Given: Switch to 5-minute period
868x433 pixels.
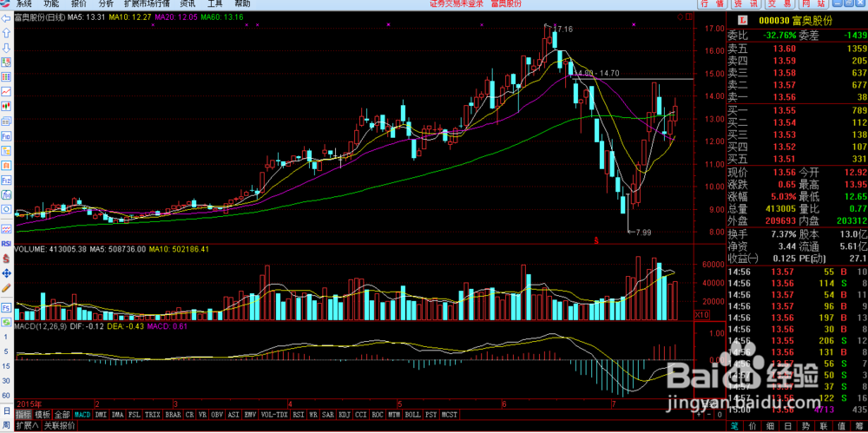Looking at the screenshot, I should click(x=5, y=351).
